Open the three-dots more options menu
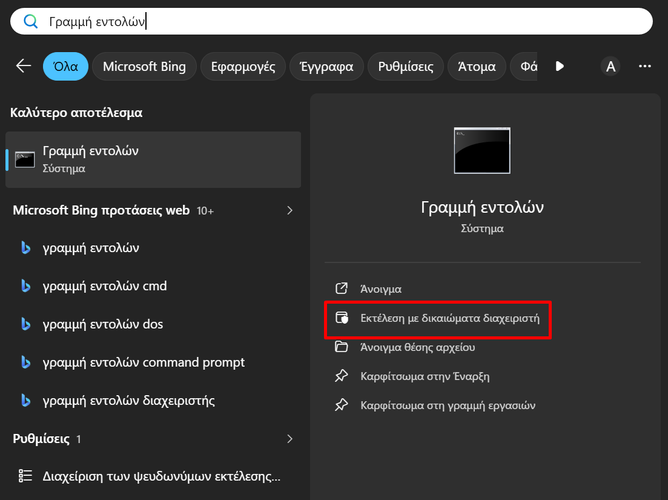 pyautogui.click(x=645, y=67)
